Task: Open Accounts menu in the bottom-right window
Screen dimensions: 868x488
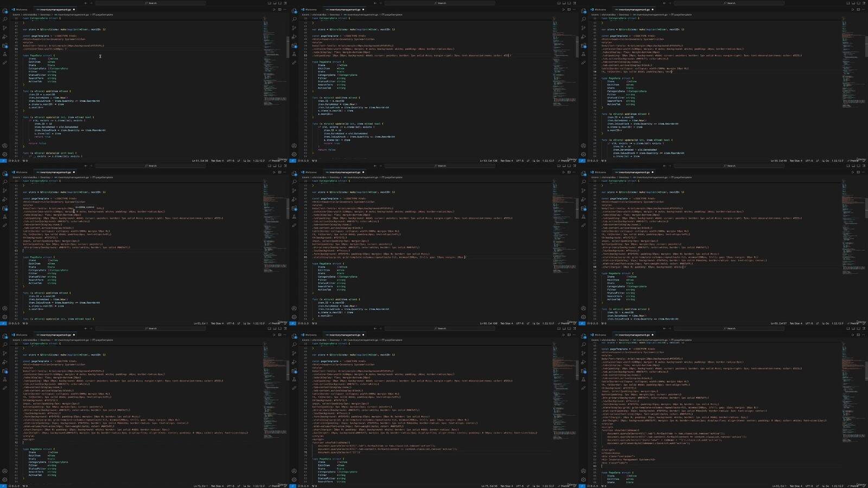Action: 583,471
